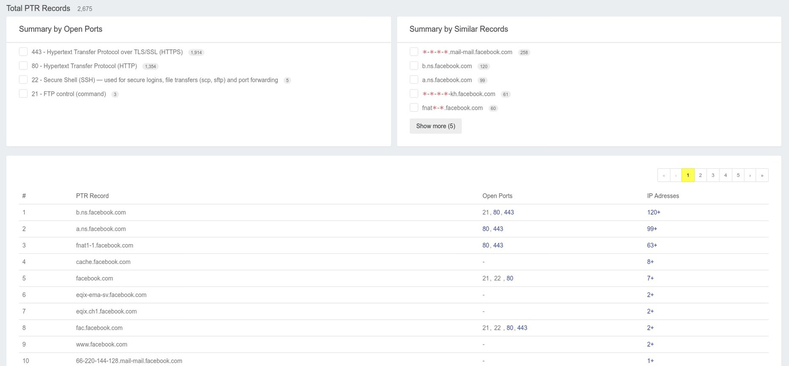Open 63+ IP addresses for fnat1-1.facebook.com
Image resolution: width=789 pixels, height=366 pixels.
(x=652, y=246)
